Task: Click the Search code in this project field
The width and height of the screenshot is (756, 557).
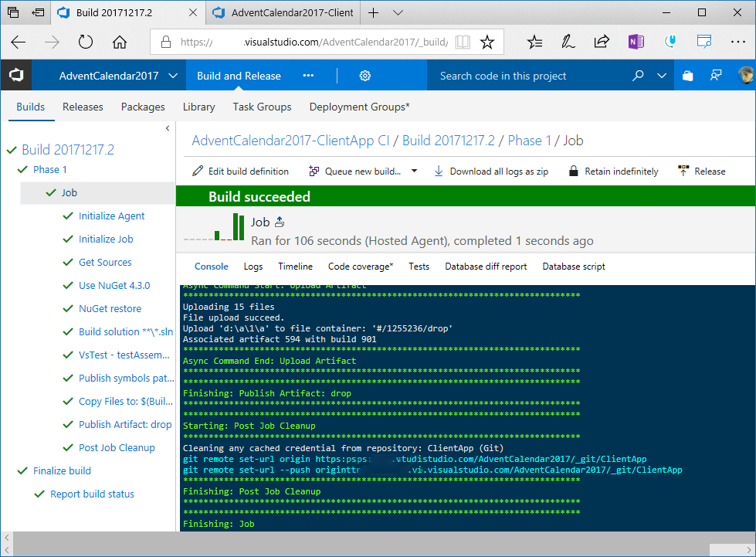Action: click(x=526, y=76)
